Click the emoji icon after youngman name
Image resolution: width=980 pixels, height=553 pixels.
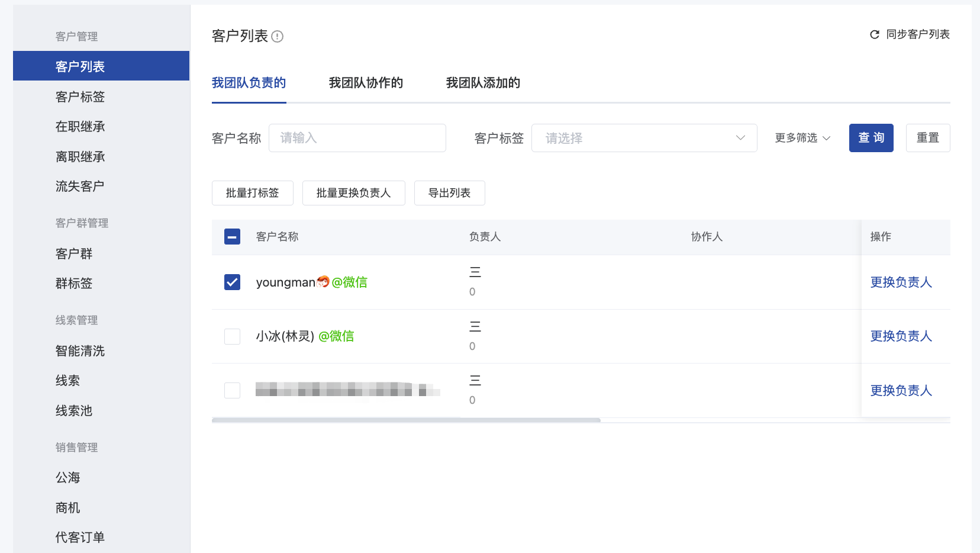pos(323,282)
